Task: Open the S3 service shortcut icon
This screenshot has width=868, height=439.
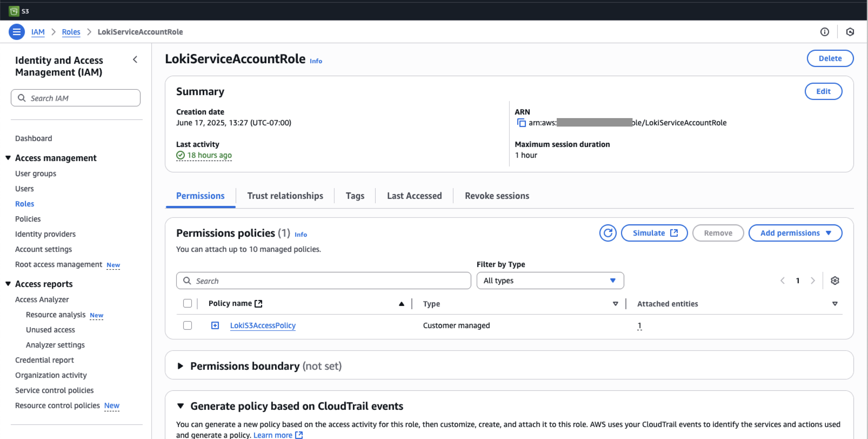Action: click(14, 11)
